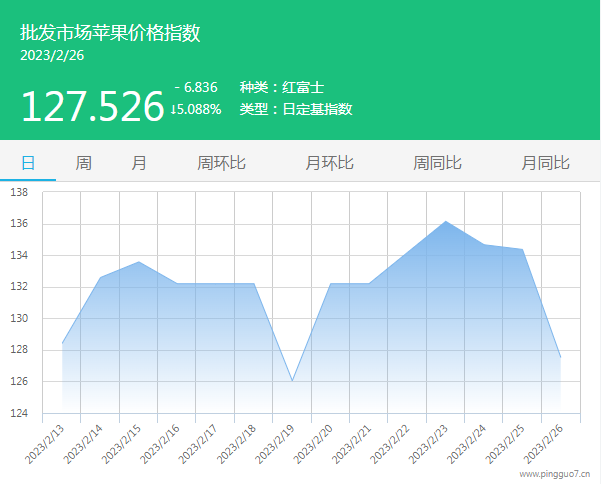Viewport: 601px width, 484px height.
Task: Click the y-axis label 124
Action: (19, 413)
